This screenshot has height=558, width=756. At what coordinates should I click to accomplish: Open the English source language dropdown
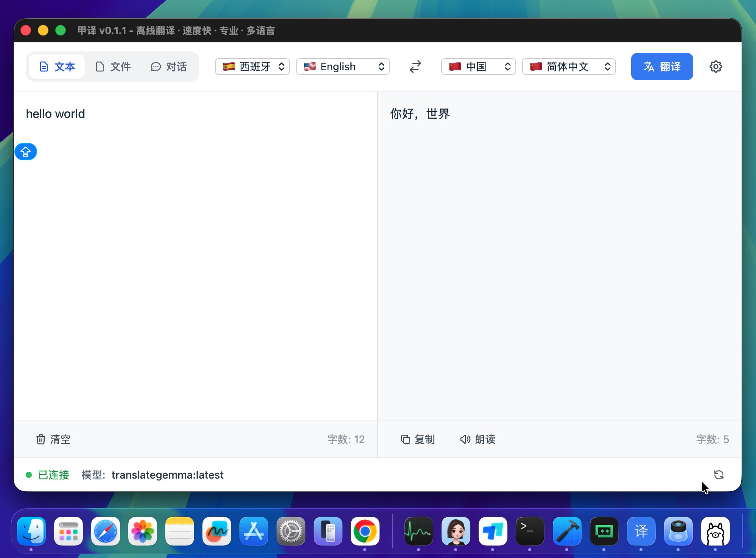pyautogui.click(x=343, y=67)
